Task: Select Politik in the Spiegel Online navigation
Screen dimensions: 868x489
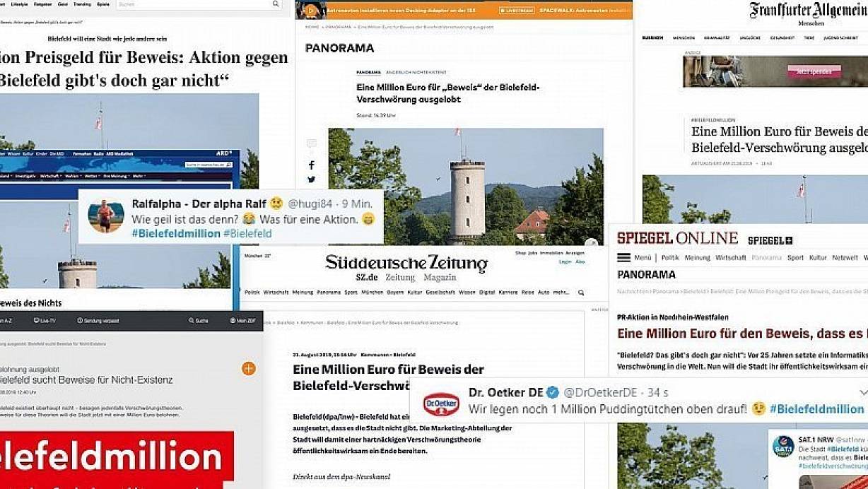Action: pyautogui.click(x=670, y=258)
